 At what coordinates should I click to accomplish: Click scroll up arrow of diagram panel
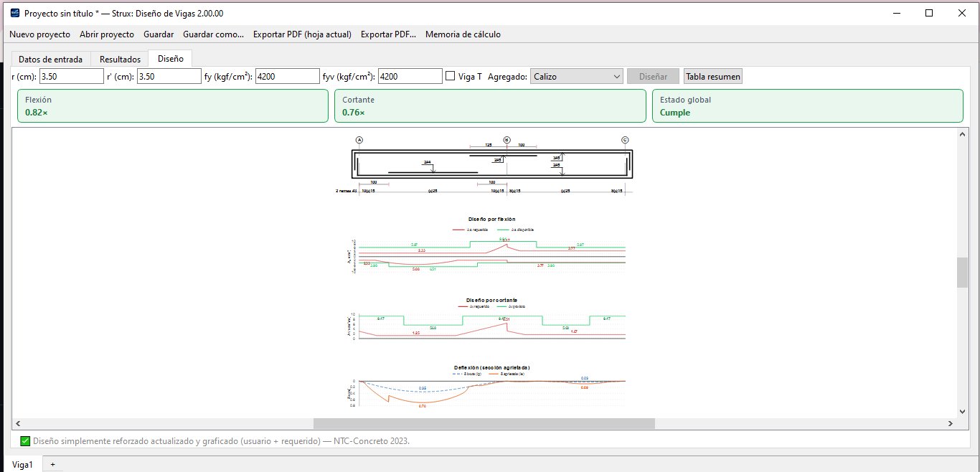[x=963, y=134]
